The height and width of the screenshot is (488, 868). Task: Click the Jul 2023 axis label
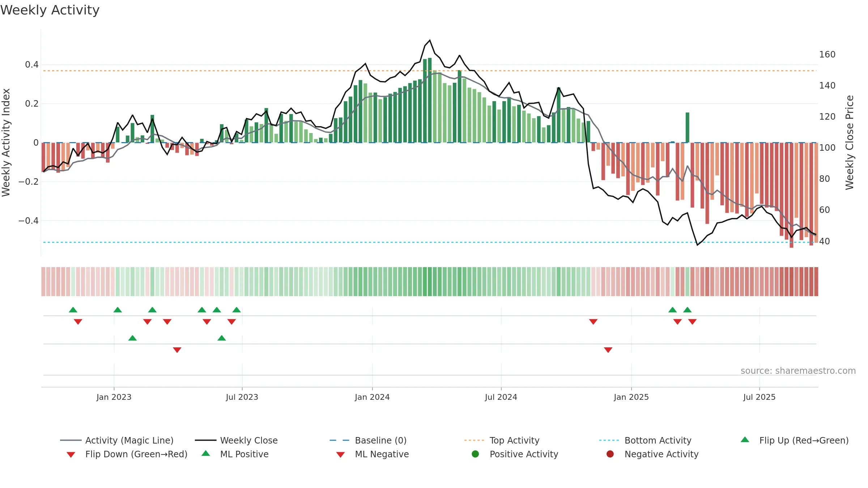point(242,397)
